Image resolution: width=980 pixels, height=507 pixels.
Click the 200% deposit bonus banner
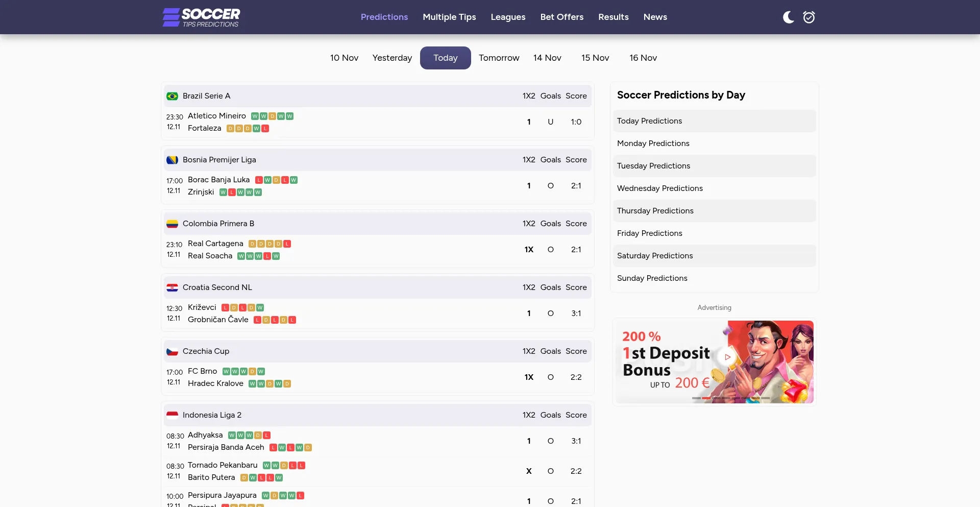coord(664,363)
